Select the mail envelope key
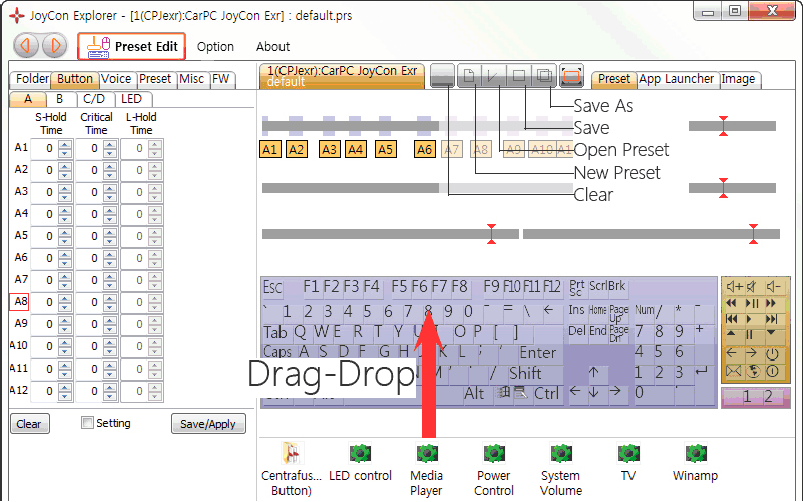The width and height of the screenshot is (803, 502). point(733,371)
